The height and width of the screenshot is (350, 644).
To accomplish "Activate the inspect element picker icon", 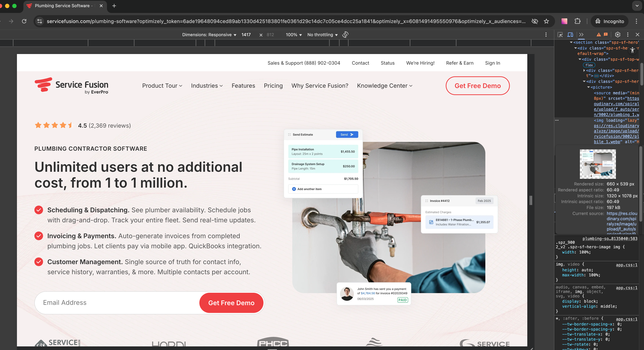I will [x=560, y=35].
